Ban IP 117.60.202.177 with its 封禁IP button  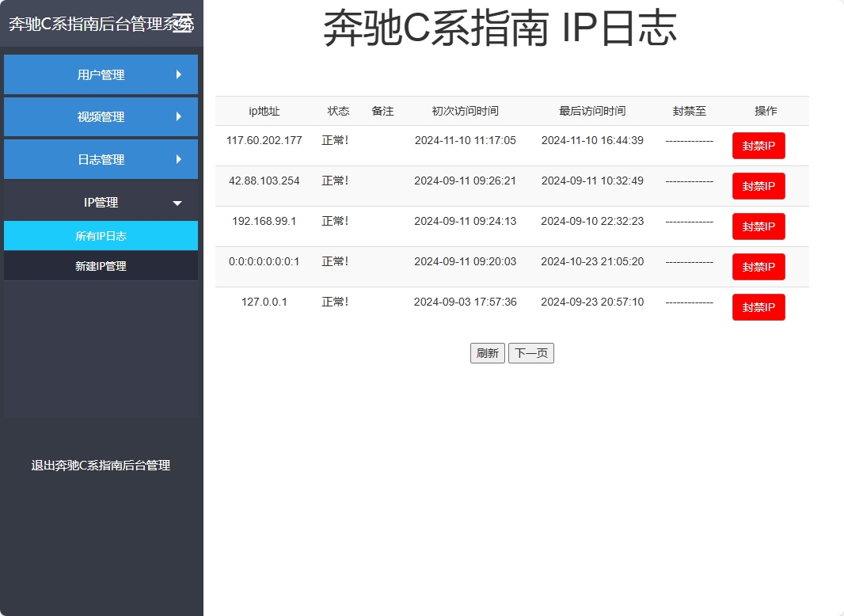[758, 146]
